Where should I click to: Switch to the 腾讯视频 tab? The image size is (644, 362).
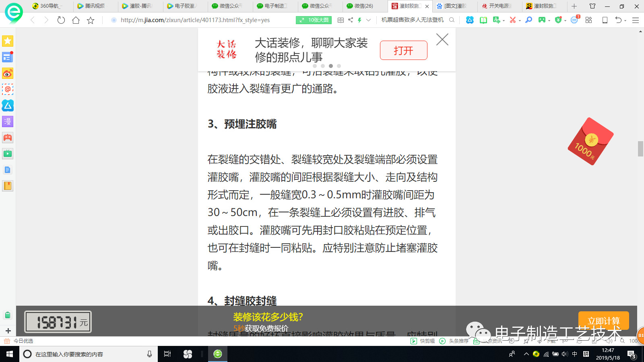[x=95, y=6]
